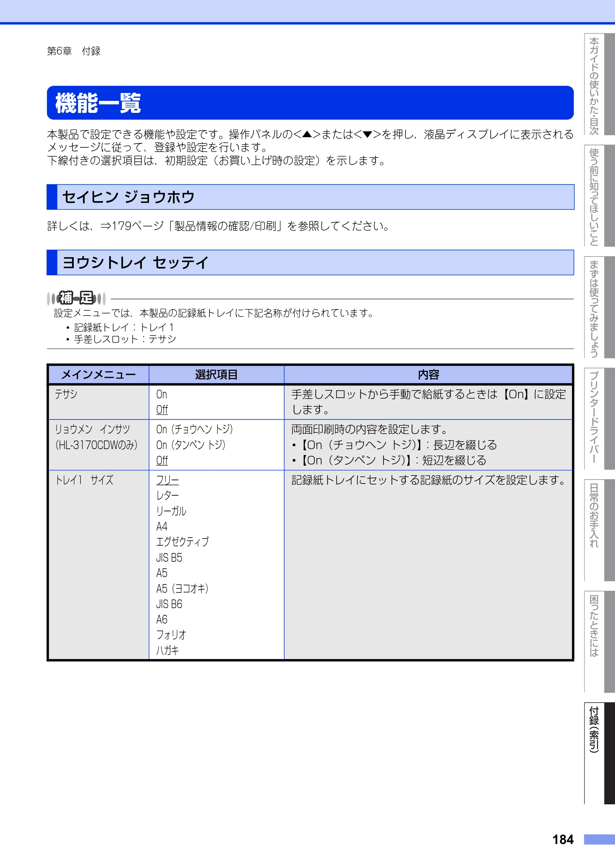Select the 付録(索引) side tab
The image size is (615, 868).
pyautogui.click(x=599, y=753)
